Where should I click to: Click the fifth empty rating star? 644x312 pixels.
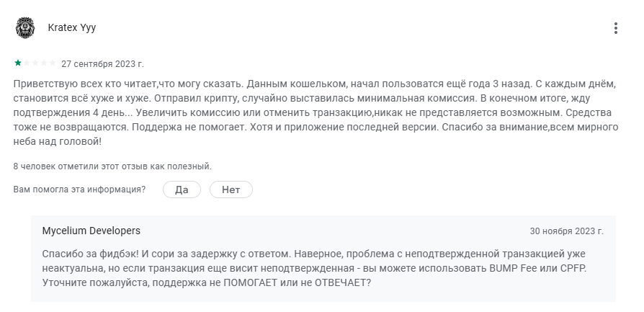(x=52, y=63)
